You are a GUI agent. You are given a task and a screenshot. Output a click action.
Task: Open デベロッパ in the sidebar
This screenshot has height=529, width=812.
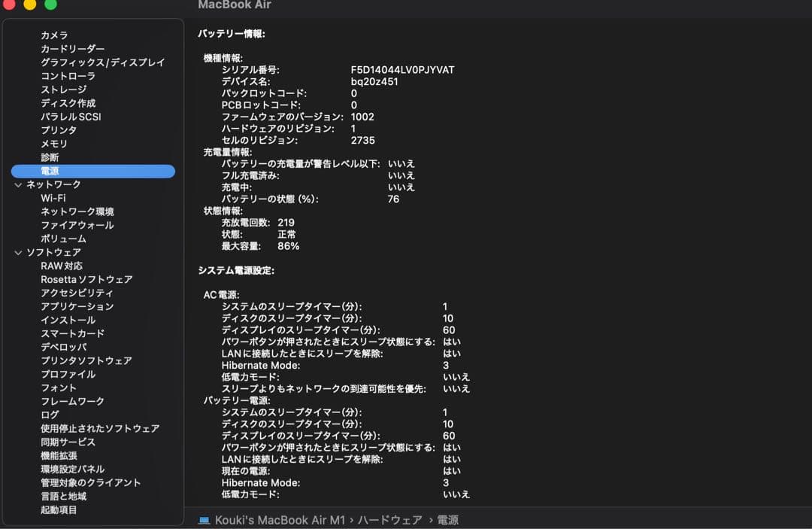64,347
